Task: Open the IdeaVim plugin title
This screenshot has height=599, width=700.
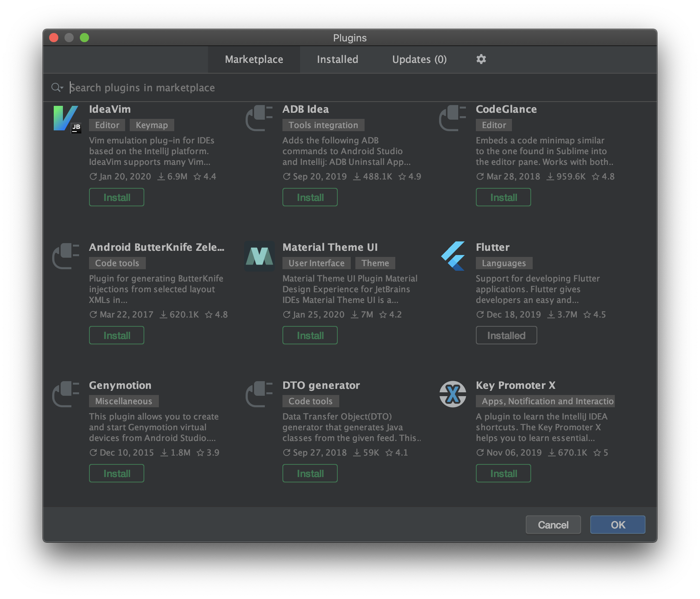Action: 110,109
